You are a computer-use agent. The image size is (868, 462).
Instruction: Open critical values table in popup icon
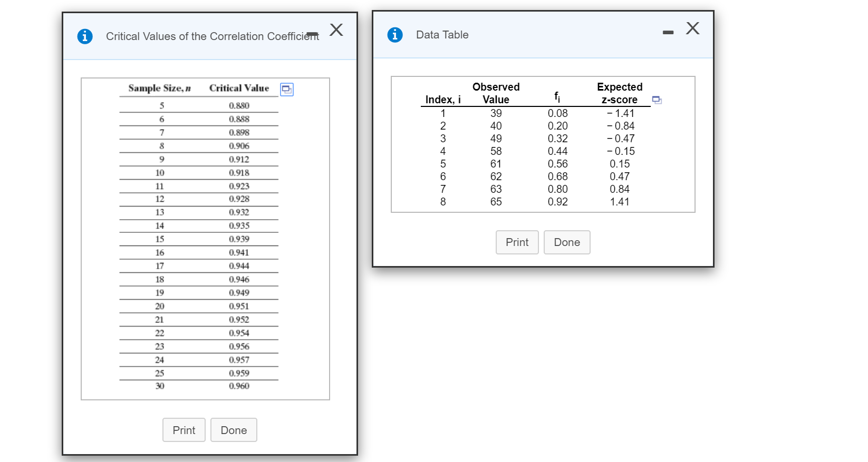(286, 89)
